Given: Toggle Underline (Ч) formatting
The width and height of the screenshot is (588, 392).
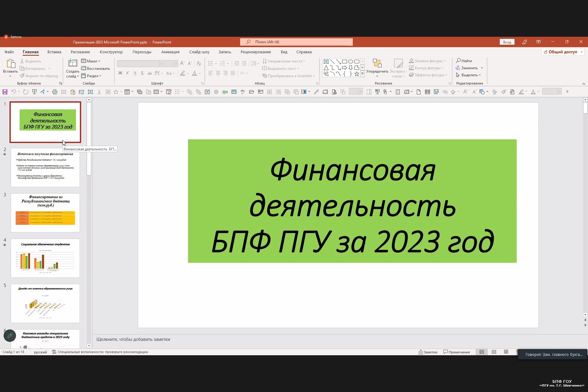Looking at the screenshot, I should point(135,73).
